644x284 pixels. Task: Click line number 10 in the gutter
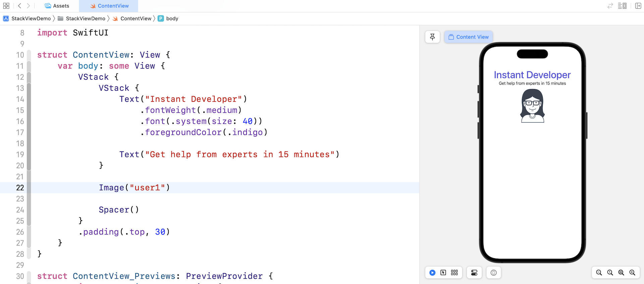tap(20, 55)
